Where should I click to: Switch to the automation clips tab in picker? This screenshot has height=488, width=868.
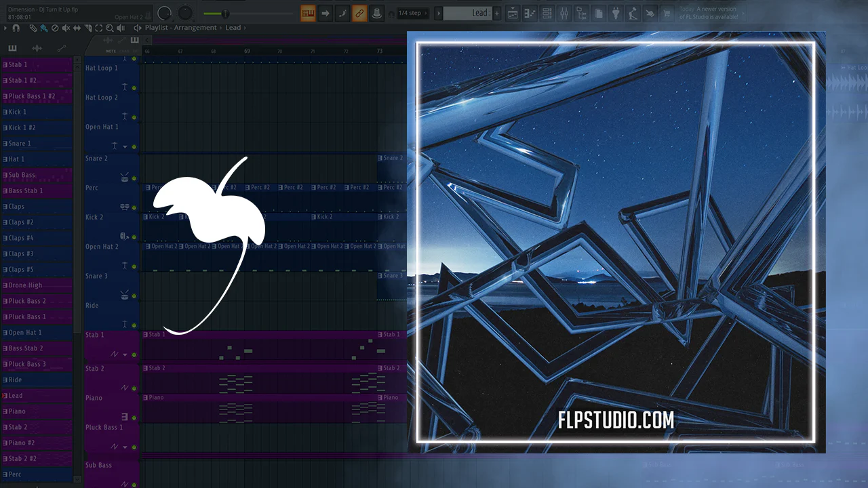[62, 48]
